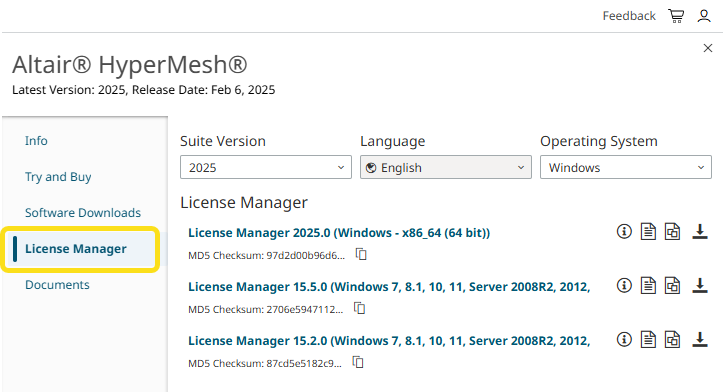
Task: Download License Manager 15.5.0
Action: 700,285
